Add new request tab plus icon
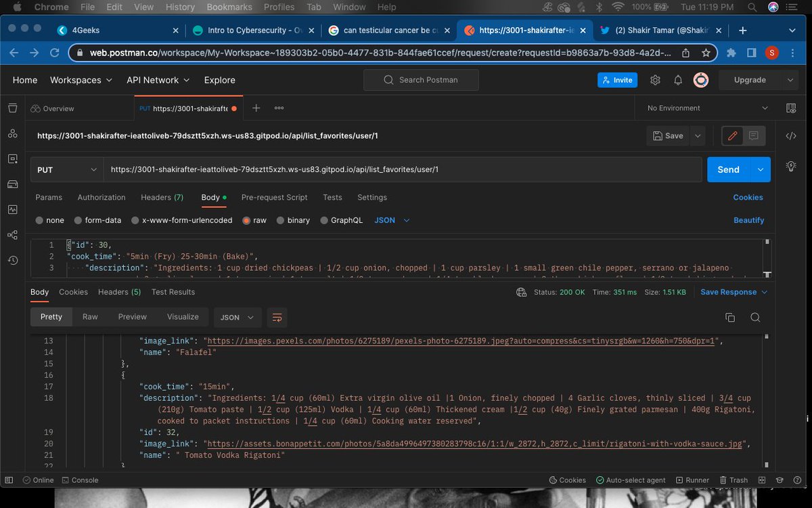812x508 pixels. pyautogui.click(x=256, y=108)
